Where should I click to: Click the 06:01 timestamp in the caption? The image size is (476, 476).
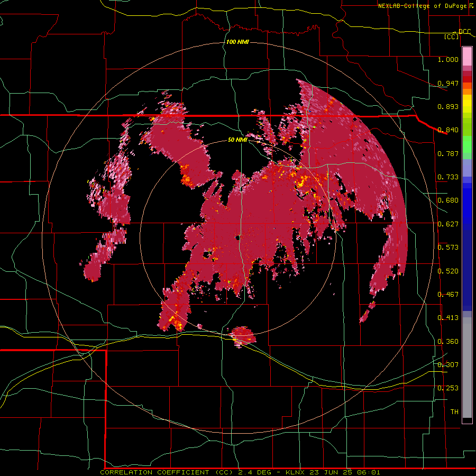click(x=368, y=472)
